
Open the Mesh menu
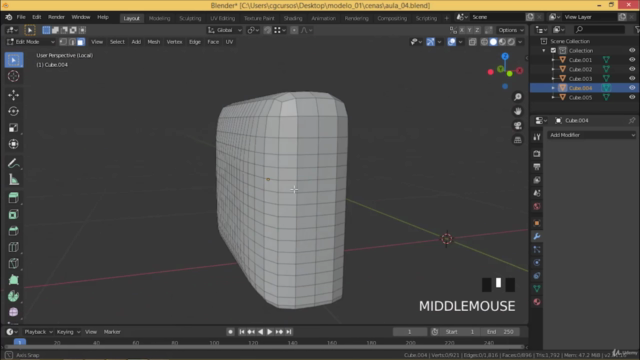point(153,42)
